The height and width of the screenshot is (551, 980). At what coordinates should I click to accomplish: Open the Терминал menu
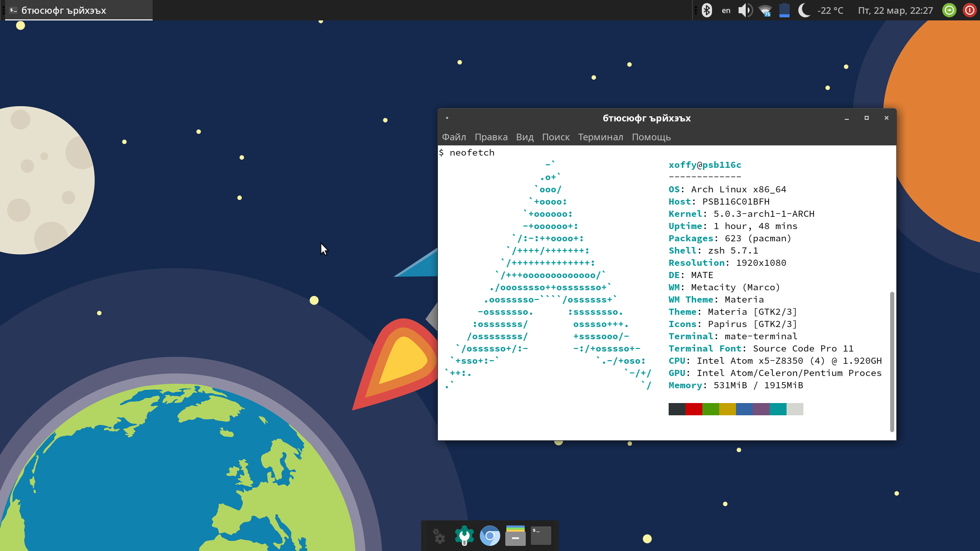601,137
